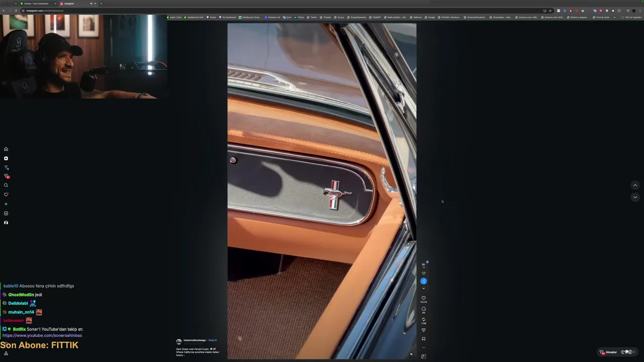The height and width of the screenshot is (362, 644).
Task: Open the Mesajlar messages button
Action: click(616, 352)
